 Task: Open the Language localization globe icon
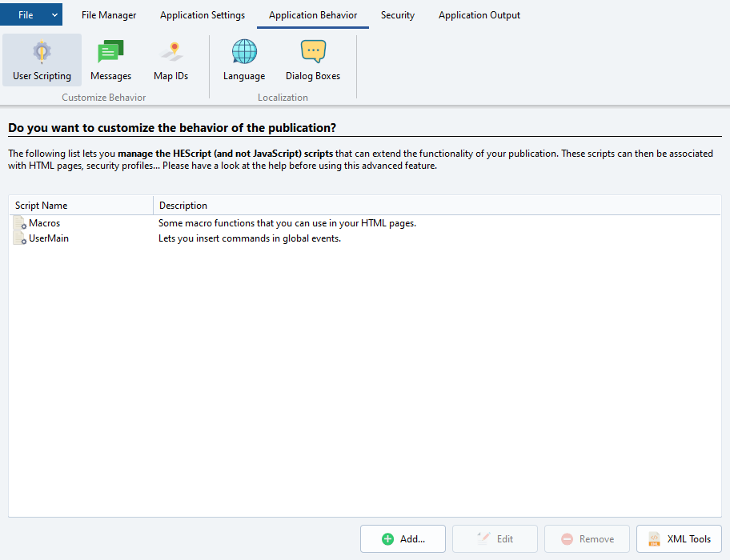244,52
